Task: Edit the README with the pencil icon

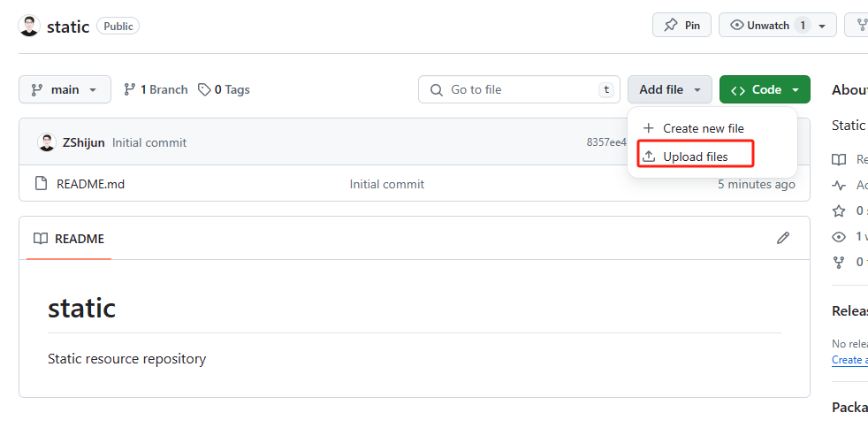Action: 783,238
